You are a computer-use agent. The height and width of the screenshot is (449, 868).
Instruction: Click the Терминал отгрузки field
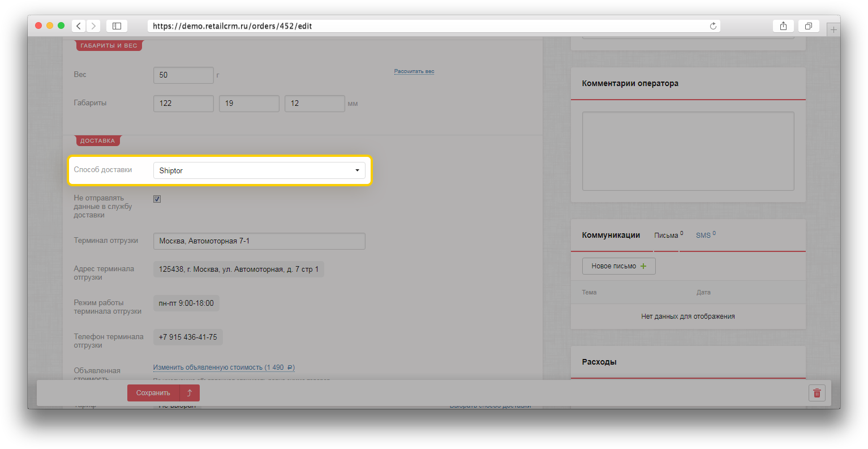coord(259,241)
